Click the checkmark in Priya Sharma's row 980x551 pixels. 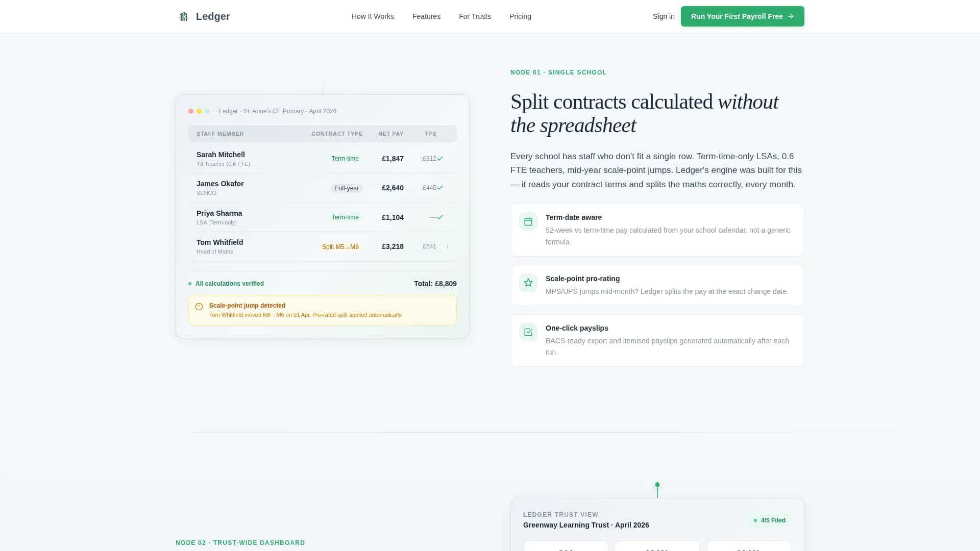click(440, 217)
